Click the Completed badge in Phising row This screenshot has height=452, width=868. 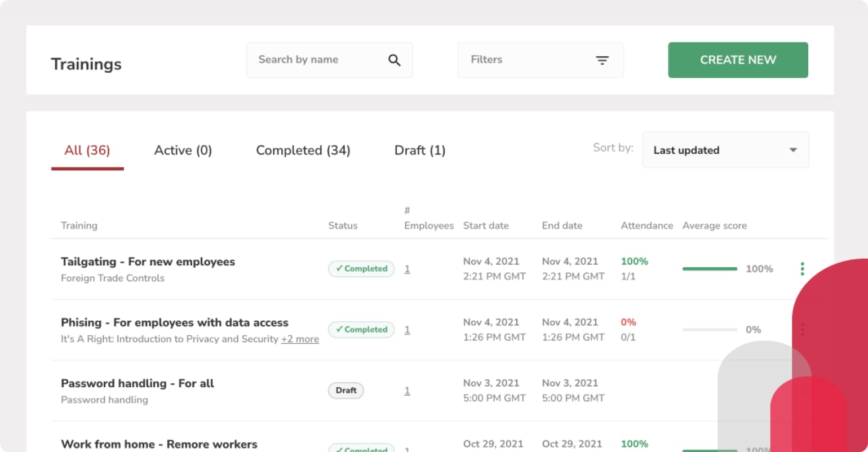click(361, 330)
